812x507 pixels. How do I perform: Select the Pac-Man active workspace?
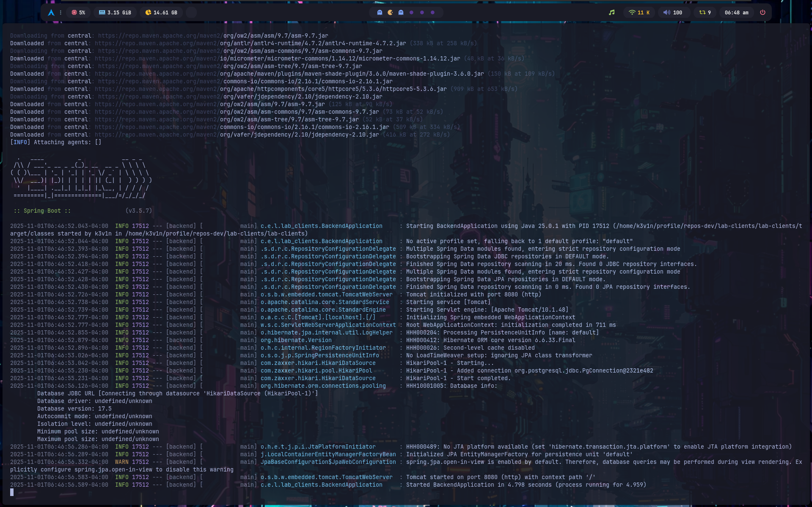coord(390,13)
